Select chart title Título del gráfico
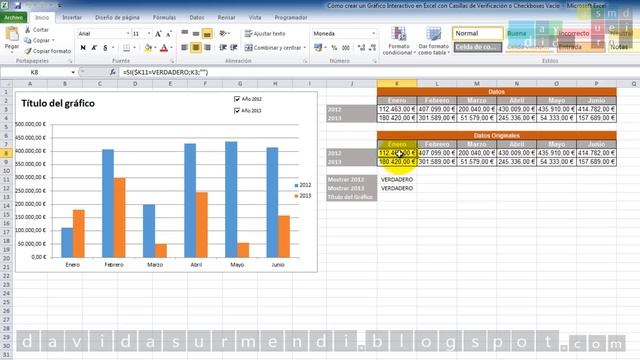The width and height of the screenshot is (640, 360). [x=58, y=103]
